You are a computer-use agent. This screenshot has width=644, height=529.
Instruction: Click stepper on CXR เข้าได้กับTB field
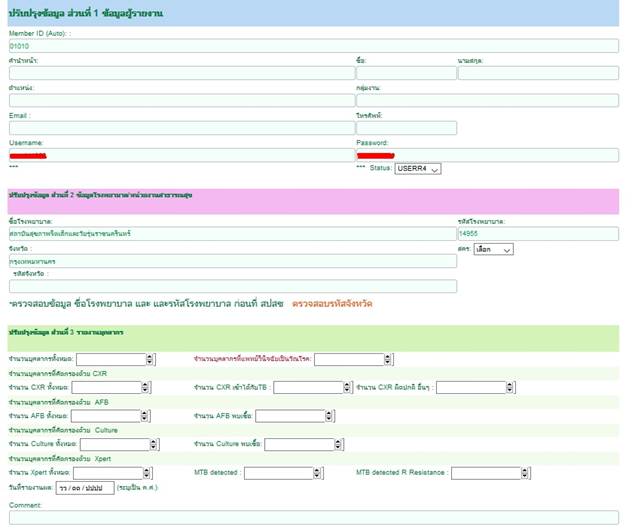pyautogui.click(x=347, y=388)
